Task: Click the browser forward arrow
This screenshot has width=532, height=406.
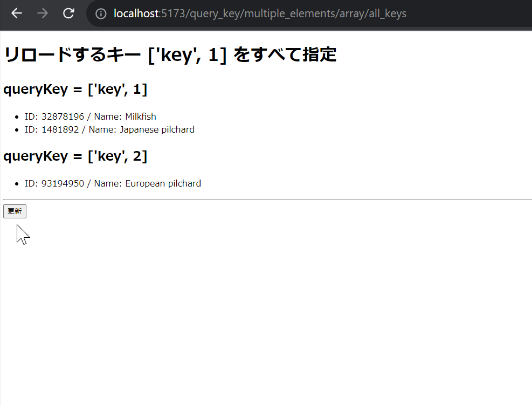Action: [x=42, y=13]
